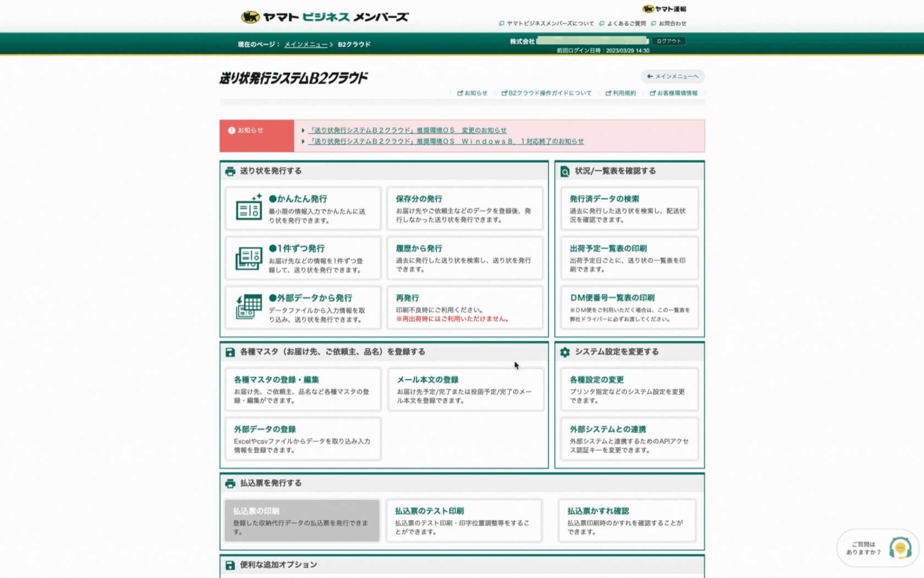Open 外部システムとの連携 card
This screenshot has width=924, height=578.
click(x=629, y=439)
